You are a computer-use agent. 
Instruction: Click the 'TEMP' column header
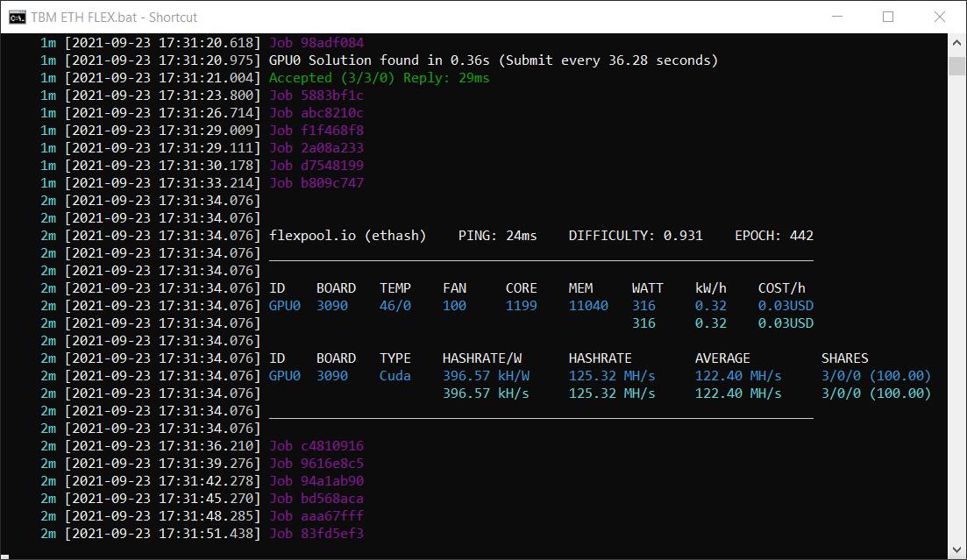coord(395,288)
